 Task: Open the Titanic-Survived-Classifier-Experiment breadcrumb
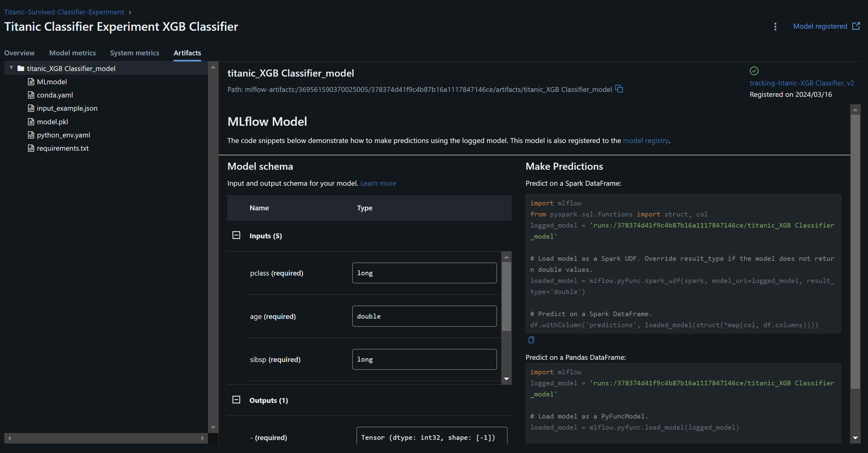[64, 12]
